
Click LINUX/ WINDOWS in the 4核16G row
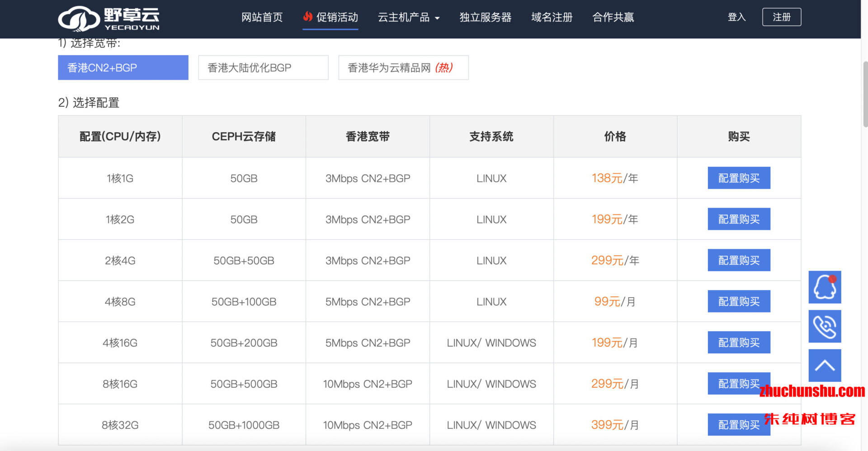coord(491,343)
